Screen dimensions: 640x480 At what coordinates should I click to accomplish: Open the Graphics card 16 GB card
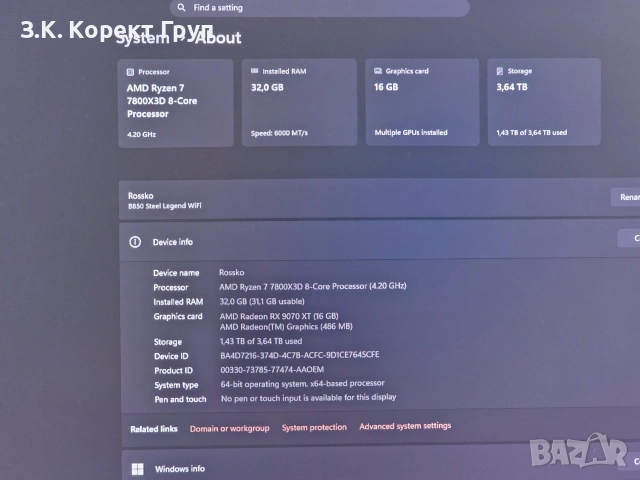click(422, 102)
